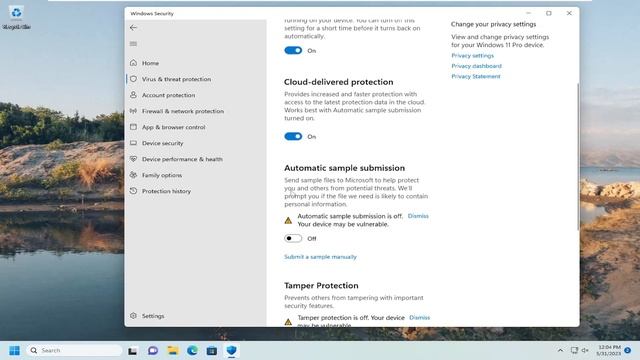Turn off the topmost On toggle
The height and width of the screenshot is (360, 640).
tap(293, 50)
